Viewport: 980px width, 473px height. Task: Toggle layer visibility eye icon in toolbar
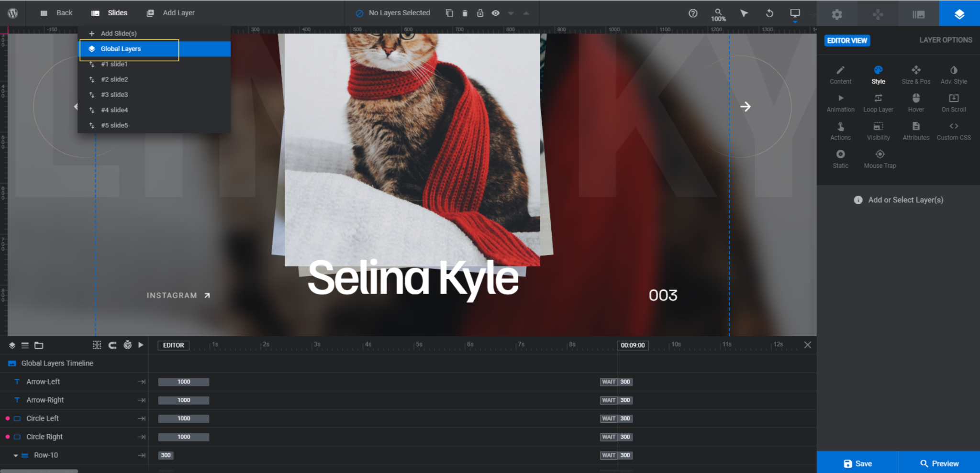(496, 13)
